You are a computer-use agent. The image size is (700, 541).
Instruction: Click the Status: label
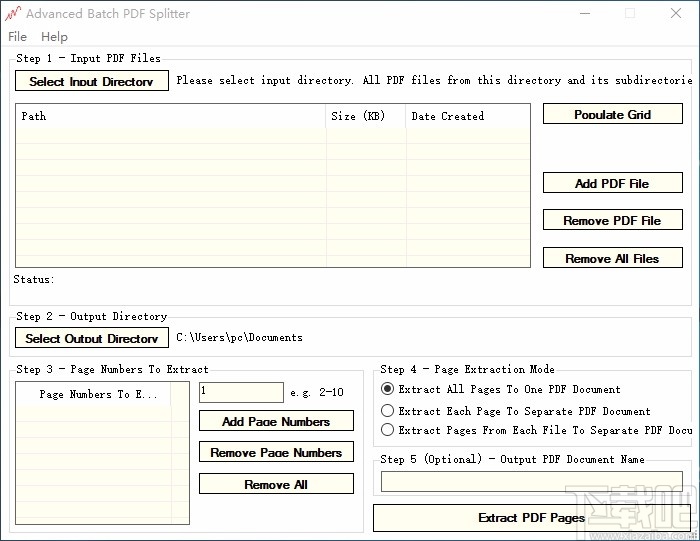(33, 279)
